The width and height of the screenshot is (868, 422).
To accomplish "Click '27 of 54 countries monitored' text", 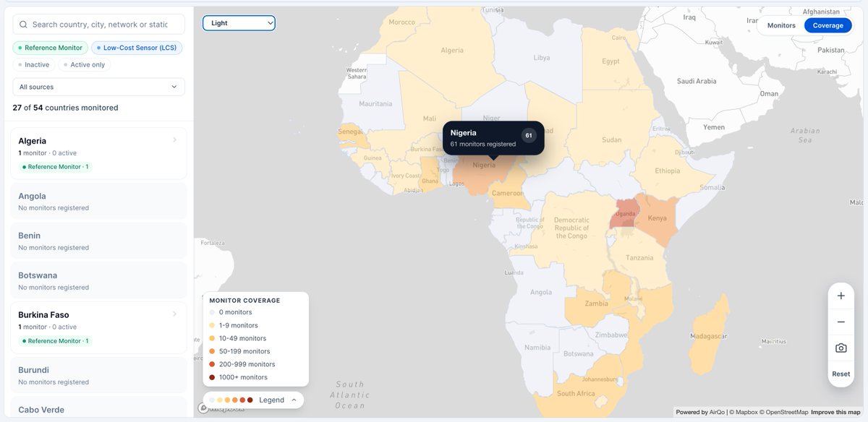I will [65, 108].
